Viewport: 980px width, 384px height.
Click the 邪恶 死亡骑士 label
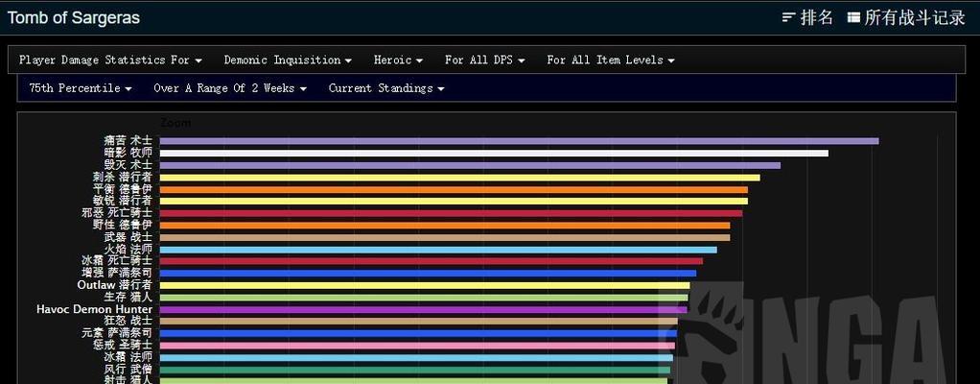[x=117, y=212]
